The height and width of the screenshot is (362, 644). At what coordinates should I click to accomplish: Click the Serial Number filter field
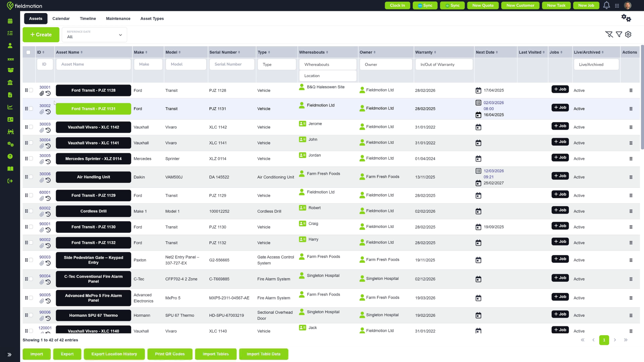click(x=232, y=64)
